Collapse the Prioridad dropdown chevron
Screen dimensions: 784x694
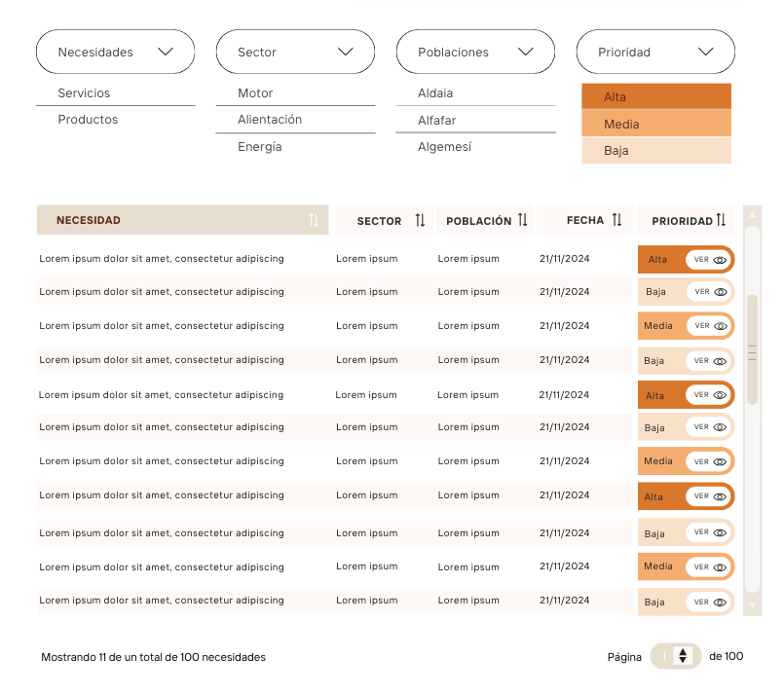705,52
